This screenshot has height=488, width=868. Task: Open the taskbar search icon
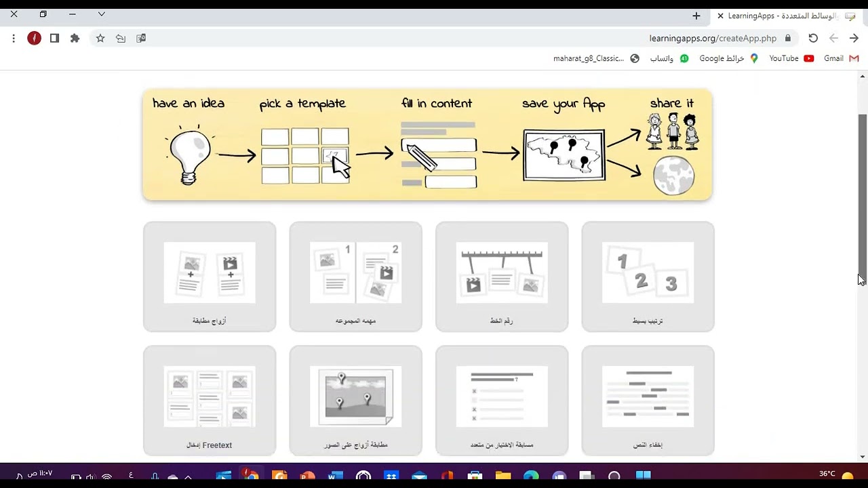click(x=614, y=476)
